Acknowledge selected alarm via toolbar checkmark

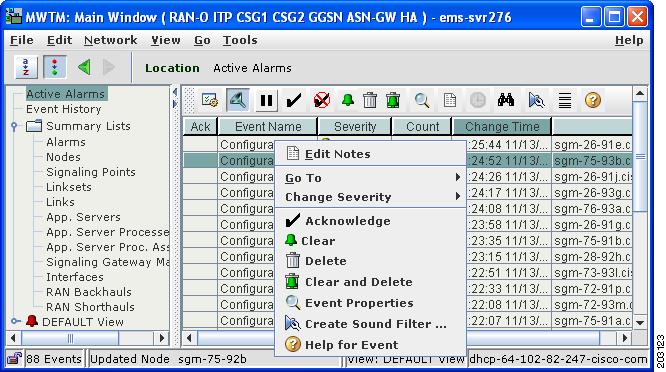293,101
